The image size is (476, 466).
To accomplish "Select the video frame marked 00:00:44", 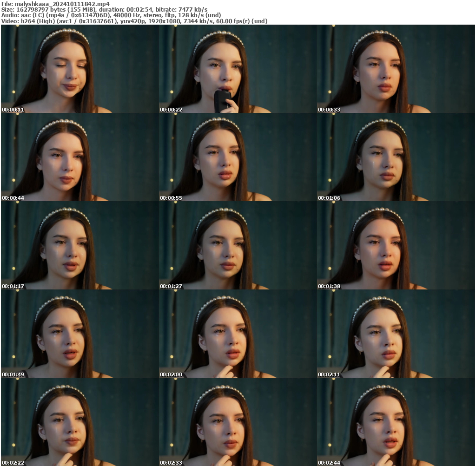I will pyautogui.click(x=79, y=157).
